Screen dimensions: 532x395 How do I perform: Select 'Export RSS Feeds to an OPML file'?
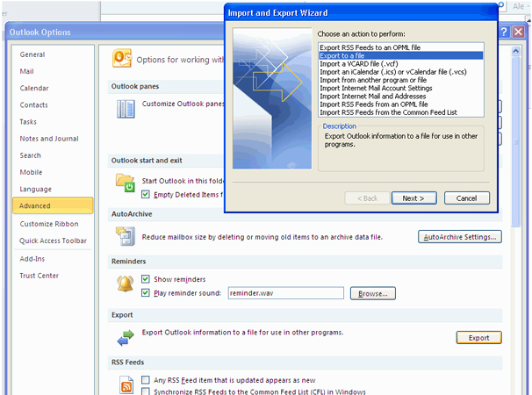point(401,47)
